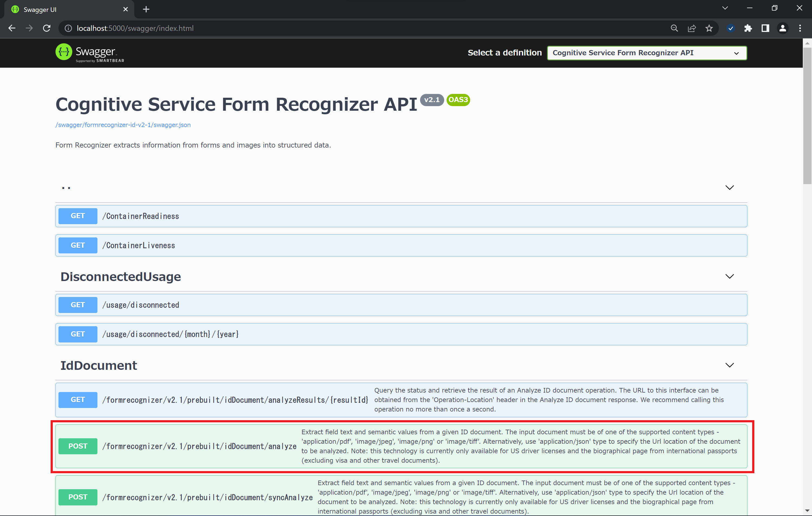This screenshot has height=516, width=812.
Task: Open Chrome three-dot menu
Action: [800, 28]
